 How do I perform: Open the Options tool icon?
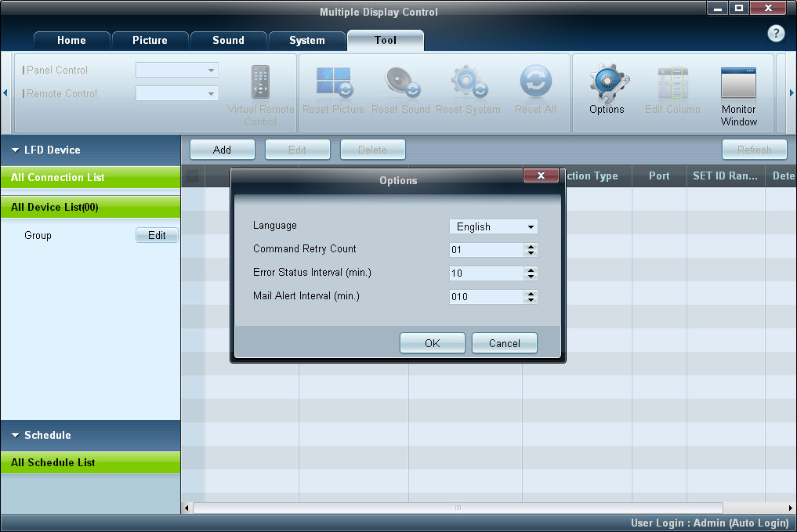(x=607, y=83)
